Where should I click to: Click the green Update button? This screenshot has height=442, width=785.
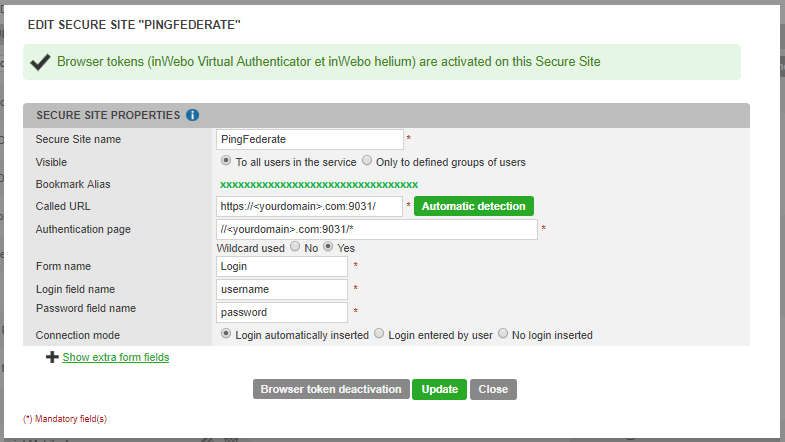click(x=439, y=389)
